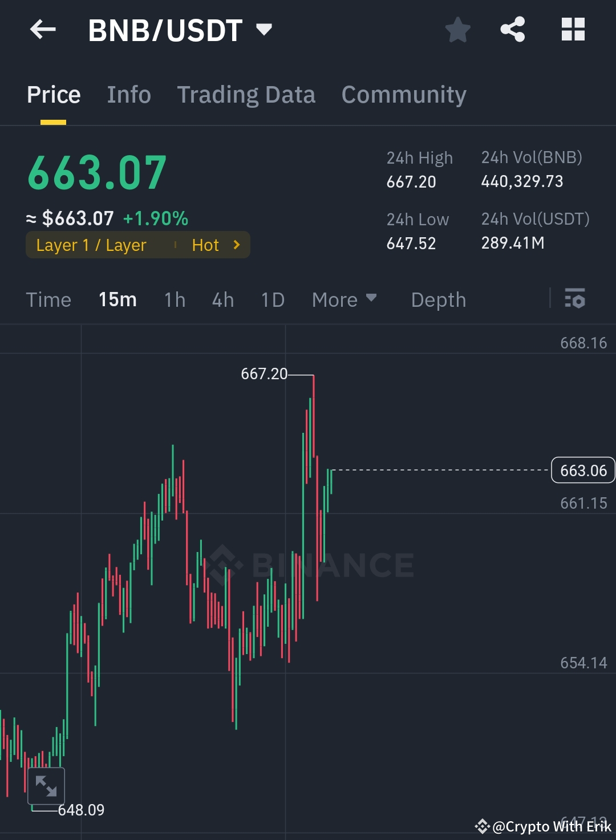Open the Depth view
The height and width of the screenshot is (840, 616).
point(438,299)
